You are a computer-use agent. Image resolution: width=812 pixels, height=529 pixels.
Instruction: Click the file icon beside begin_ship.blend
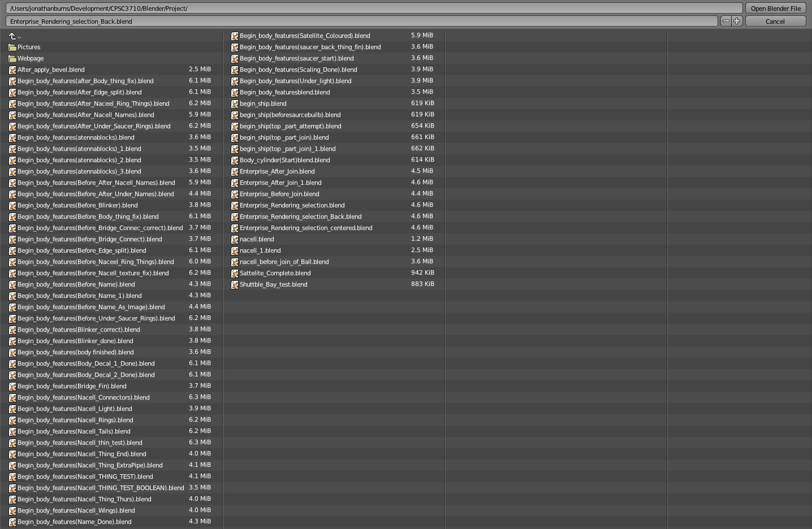[x=234, y=103]
